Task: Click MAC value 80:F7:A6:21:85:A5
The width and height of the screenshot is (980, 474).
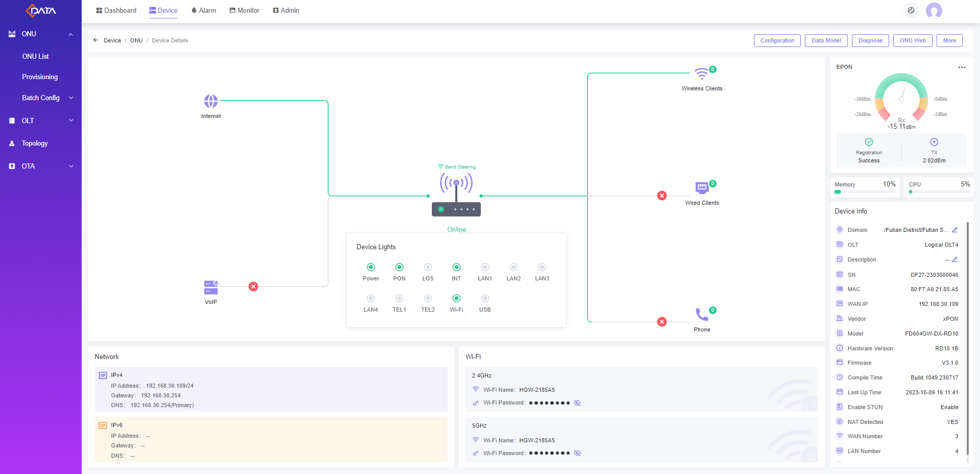Action: tap(934, 289)
